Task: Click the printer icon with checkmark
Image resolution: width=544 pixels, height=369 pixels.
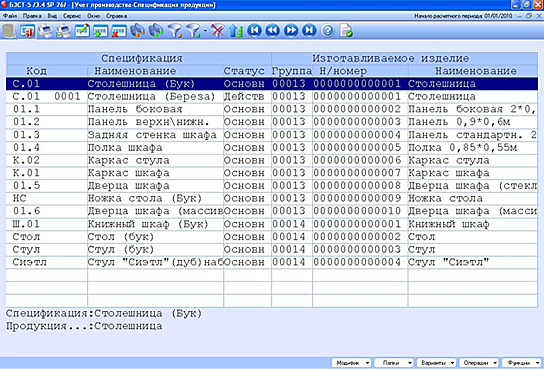Action: point(64,31)
